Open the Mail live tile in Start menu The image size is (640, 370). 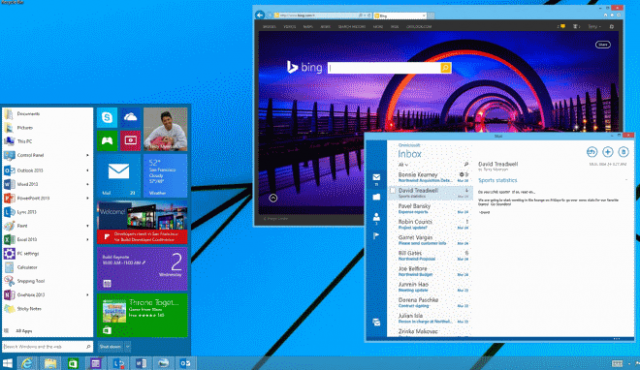(x=118, y=175)
